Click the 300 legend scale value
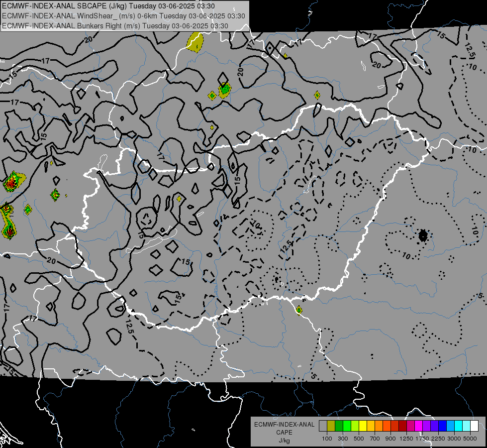 [x=343, y=439]
